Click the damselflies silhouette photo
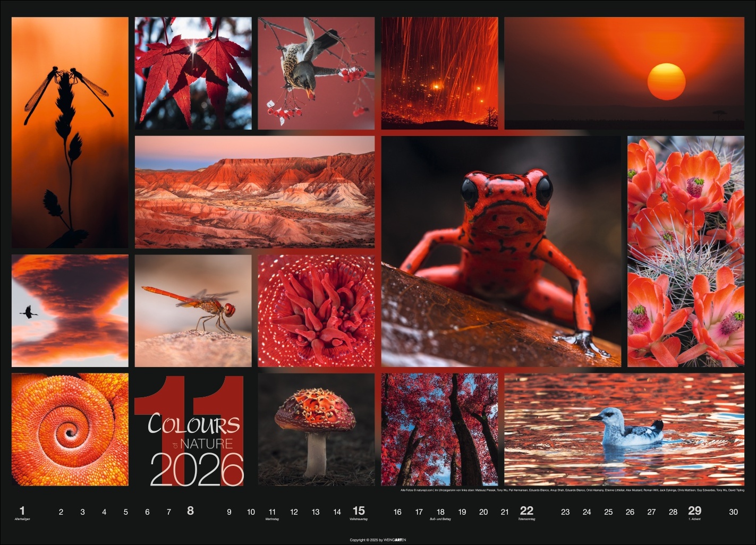This screenshot has height=545, width=756. click(x=70, y=132)
